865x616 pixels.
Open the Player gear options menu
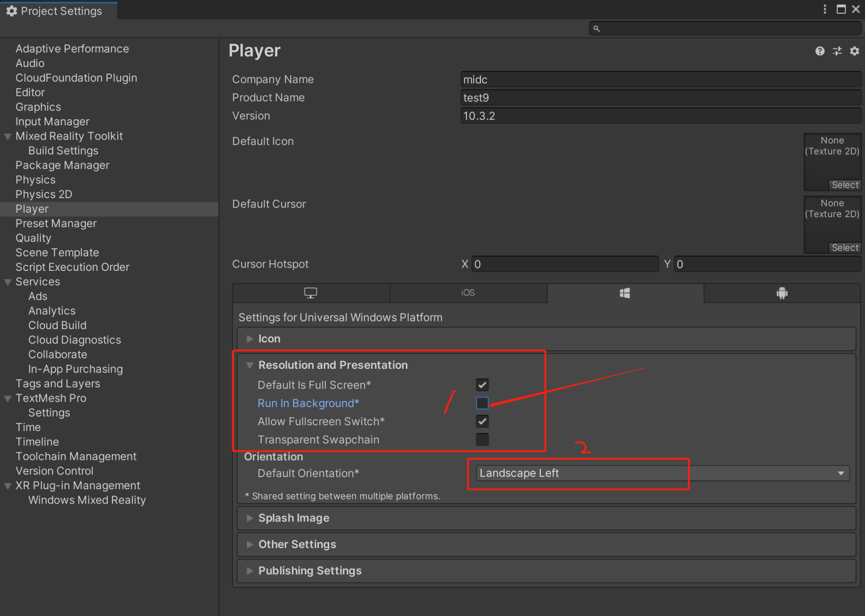(855, 51)
